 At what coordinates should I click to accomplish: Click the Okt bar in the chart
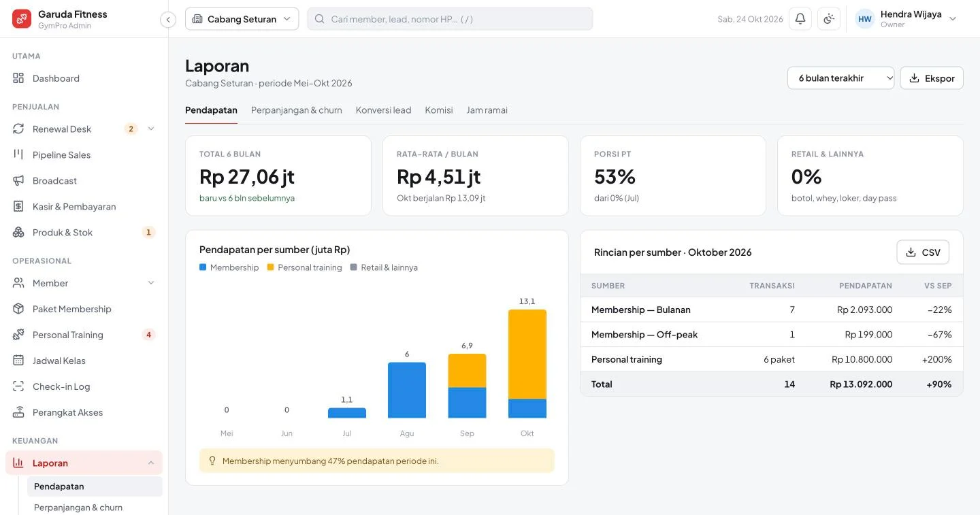click(x=527, y=364)
